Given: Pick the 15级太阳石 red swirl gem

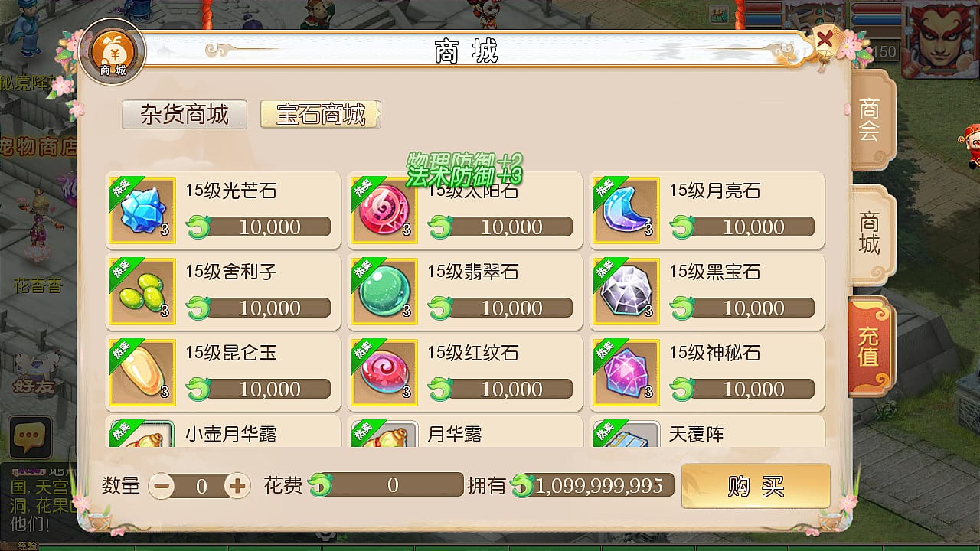Looking at the screenshot, I should pyautogui.click(x=384, y=210).
